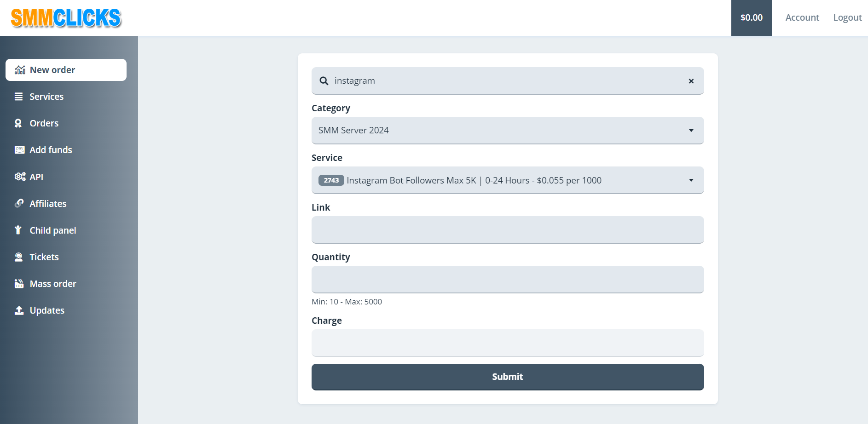868x424 pixels.
Task: Click the SMMCLICKS logo
Action: click(66, 18)
